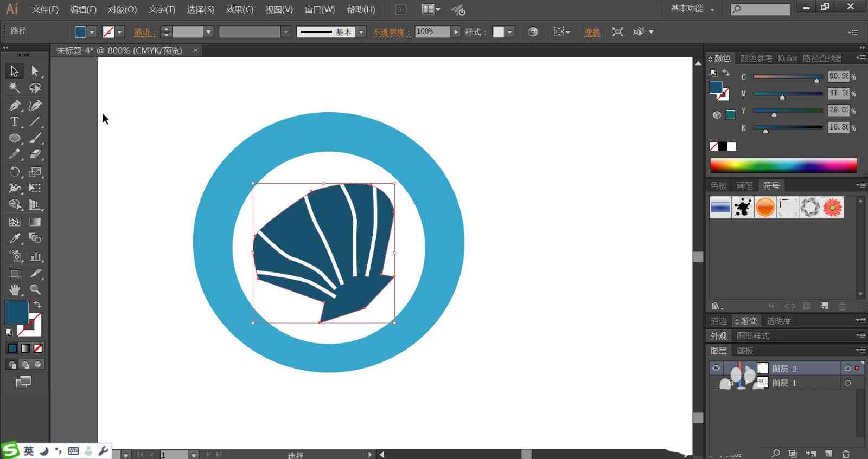Expand the opacity 100% flyout arrow
The width and height of the screenshot is (868, 459).
click(x=456, y=32)
